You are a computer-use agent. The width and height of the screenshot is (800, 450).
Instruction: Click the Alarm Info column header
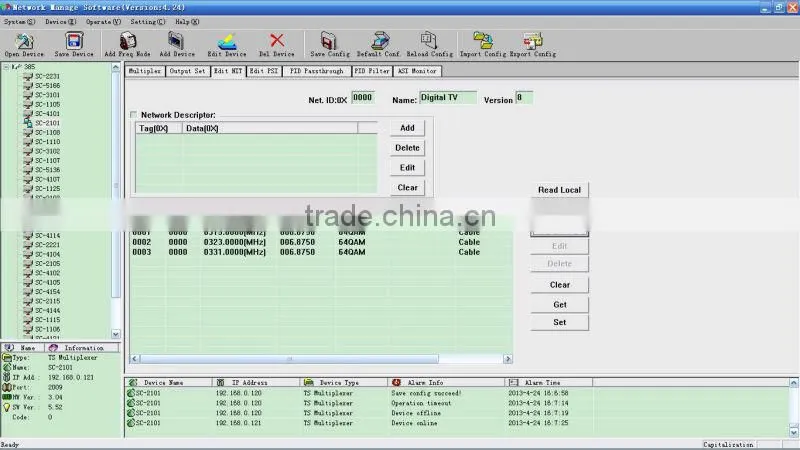pos(446,383)
